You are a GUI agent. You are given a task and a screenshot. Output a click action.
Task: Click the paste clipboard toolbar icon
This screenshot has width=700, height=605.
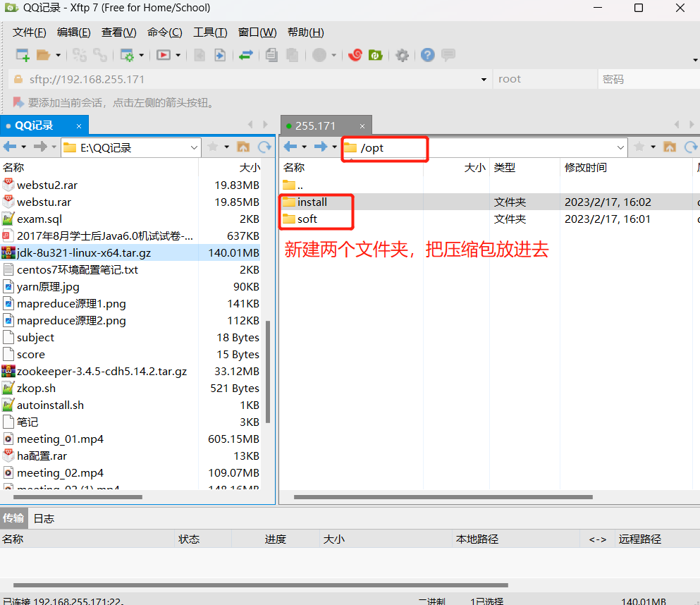point(292,55)
